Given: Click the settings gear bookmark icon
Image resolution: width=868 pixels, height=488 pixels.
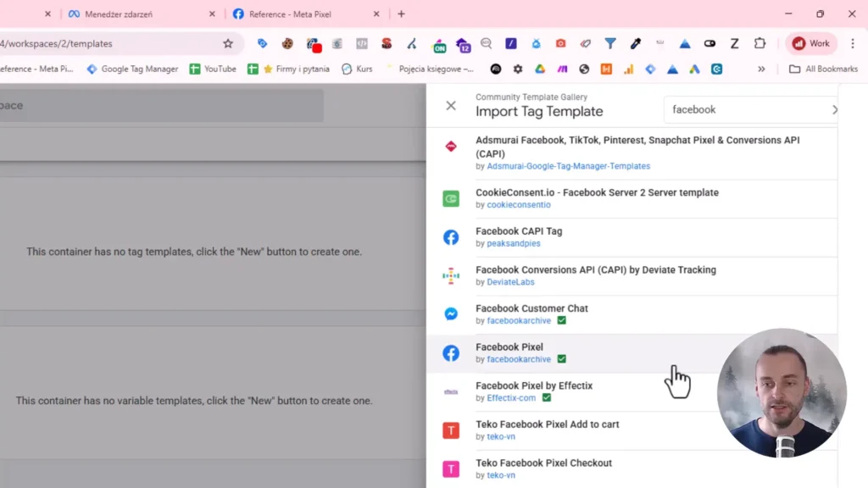Looking at the screenshot, I should [x=518, y=69].
